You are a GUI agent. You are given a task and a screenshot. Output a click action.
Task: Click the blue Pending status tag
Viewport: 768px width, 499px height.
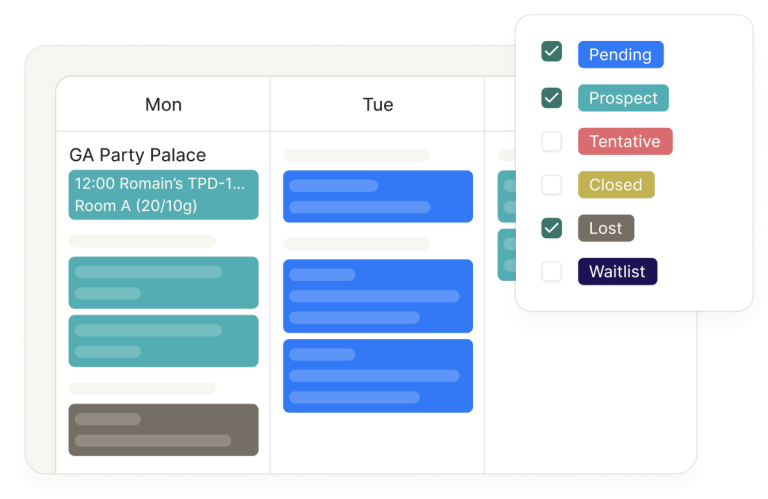621,54
